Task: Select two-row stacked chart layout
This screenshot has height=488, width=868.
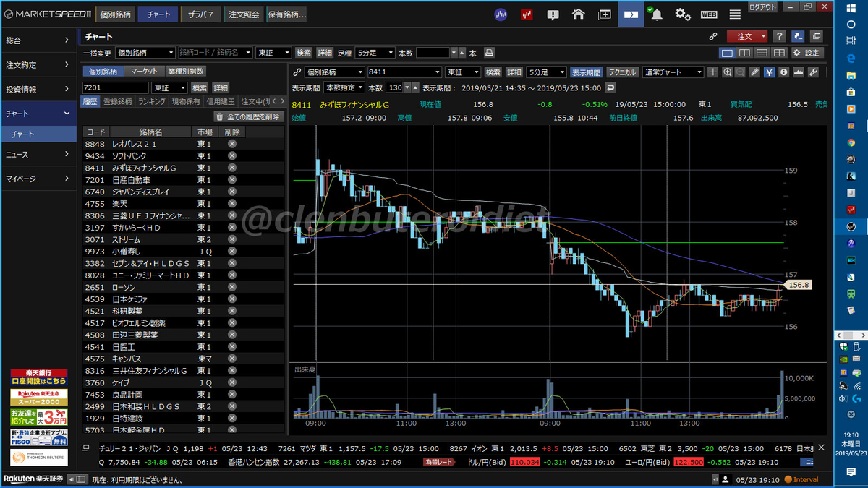Action: tap(762, 53)
